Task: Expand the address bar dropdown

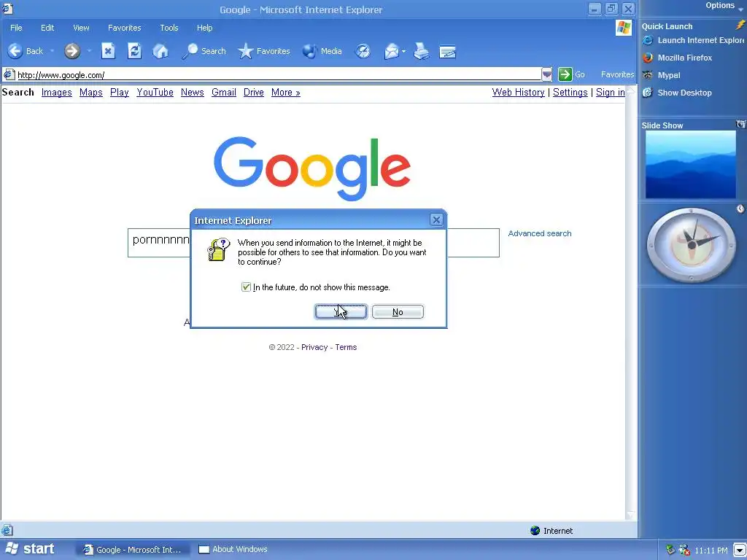Action: [546, 74]
